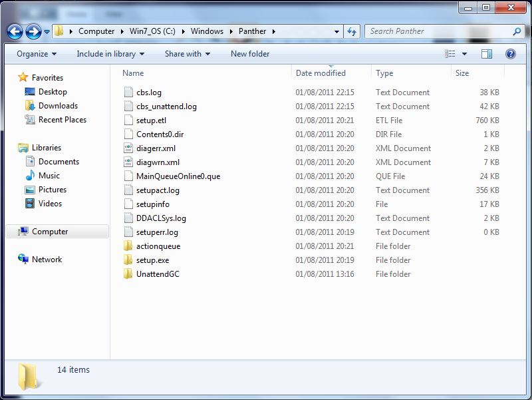Create a New folder

pyautogui.click(x=250, y=54)
